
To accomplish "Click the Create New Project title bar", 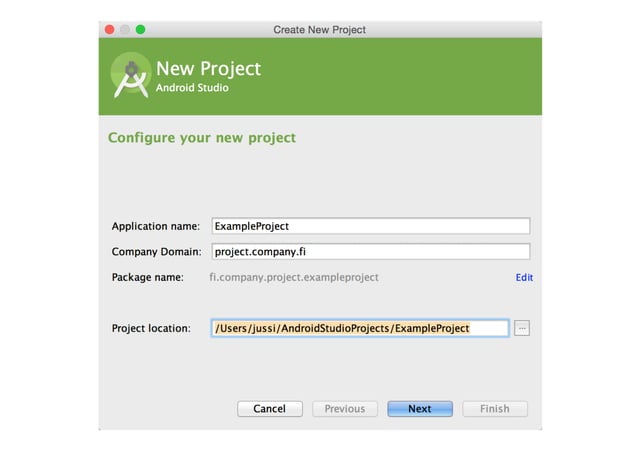I will (320, 30).
